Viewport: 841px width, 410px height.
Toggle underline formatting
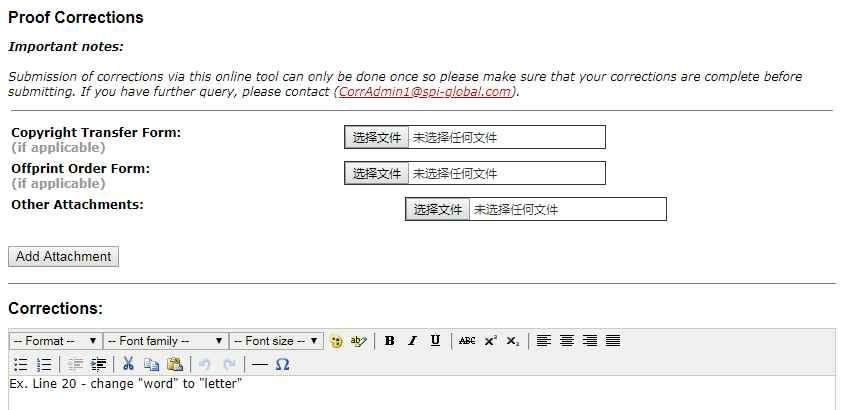point(436,341)
